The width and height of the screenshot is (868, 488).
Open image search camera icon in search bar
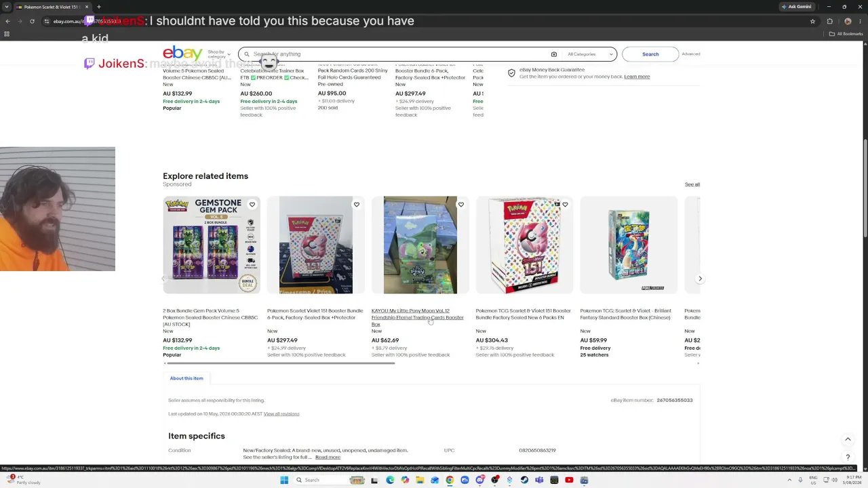(x=554, y=54)
